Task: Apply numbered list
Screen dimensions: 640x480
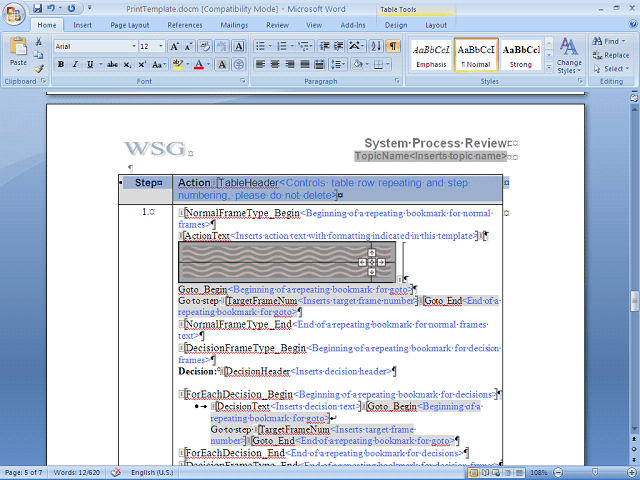Action: (x=282, y=46)
